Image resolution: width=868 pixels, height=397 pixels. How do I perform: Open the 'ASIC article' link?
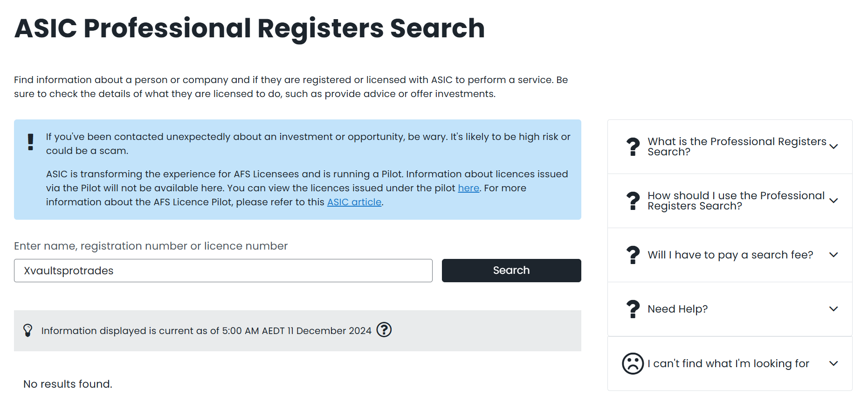pos(354,202)
